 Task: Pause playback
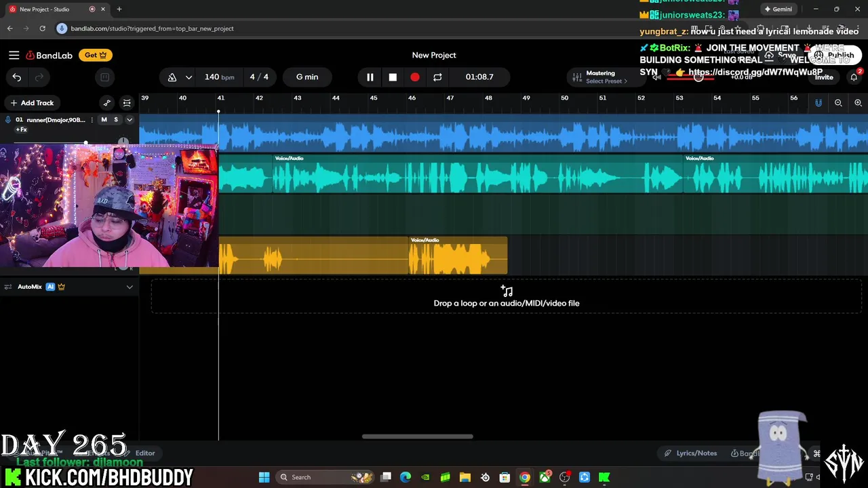370,77
